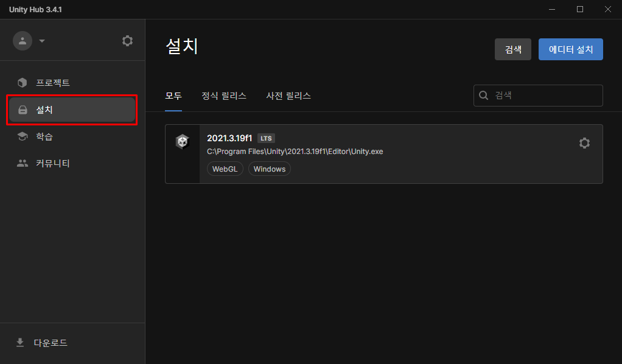Click the 설치 page heading
The width and height of the screenshot is (622, 364).
click(182, 46)
